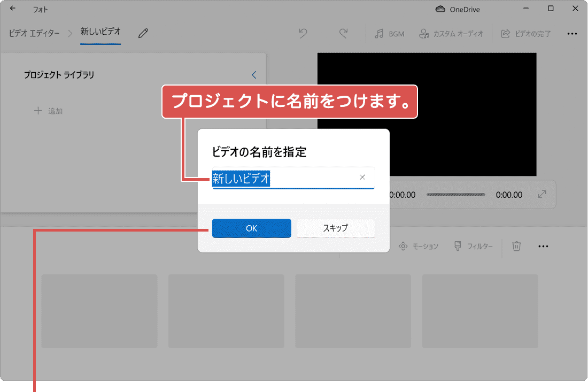Collapse the プロジェクト ライブラリ panel
The image size is (588, 392).
253,75
